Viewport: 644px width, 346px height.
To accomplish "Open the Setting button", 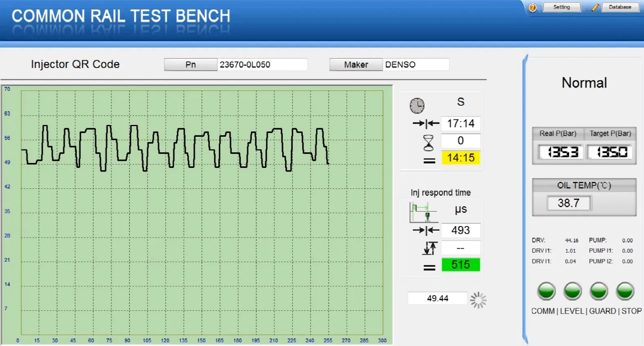I will click(x=561, y=7).
